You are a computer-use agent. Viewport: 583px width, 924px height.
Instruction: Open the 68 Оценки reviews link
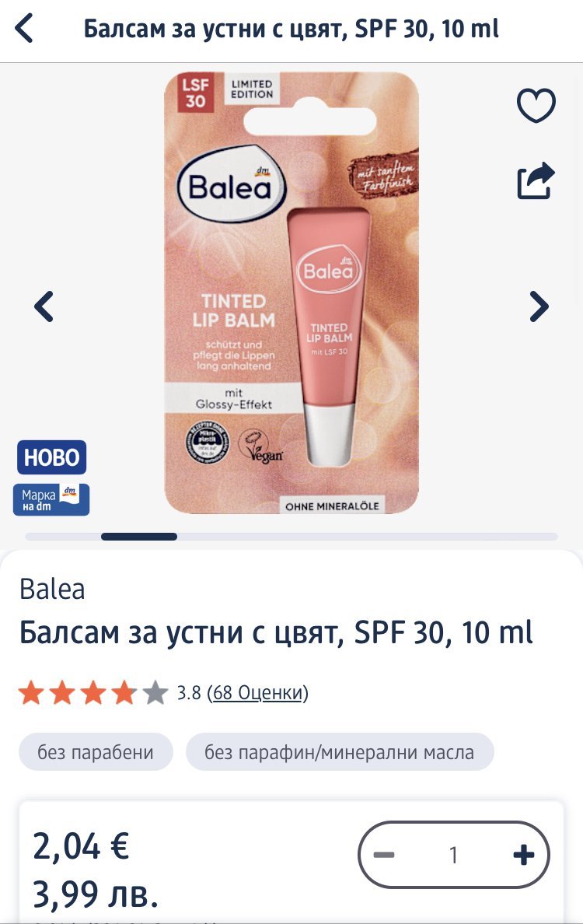coord(258,692)
